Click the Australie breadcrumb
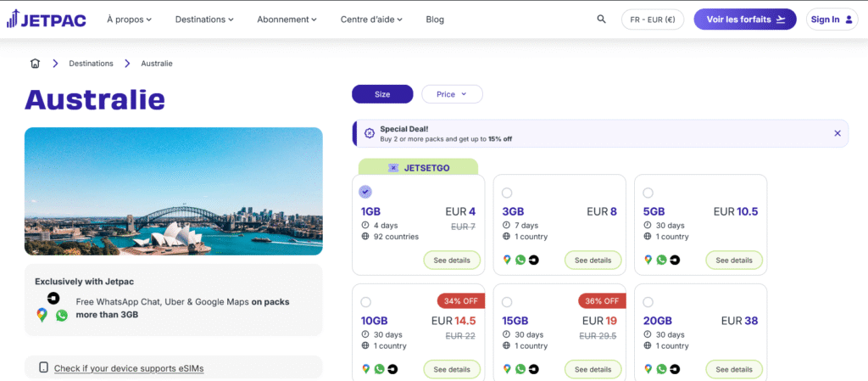Screen dimensions: 868x381 pos(157,64)
